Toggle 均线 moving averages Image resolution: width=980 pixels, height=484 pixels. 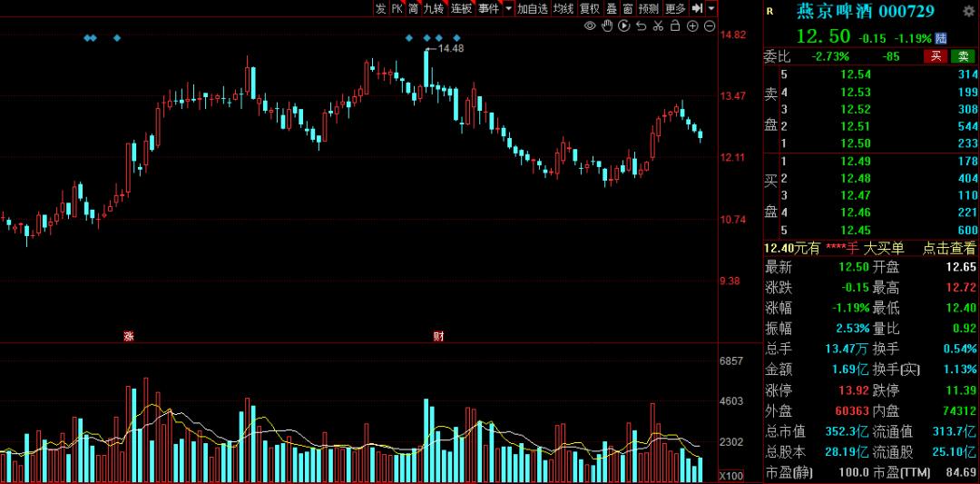pos(563,8)
